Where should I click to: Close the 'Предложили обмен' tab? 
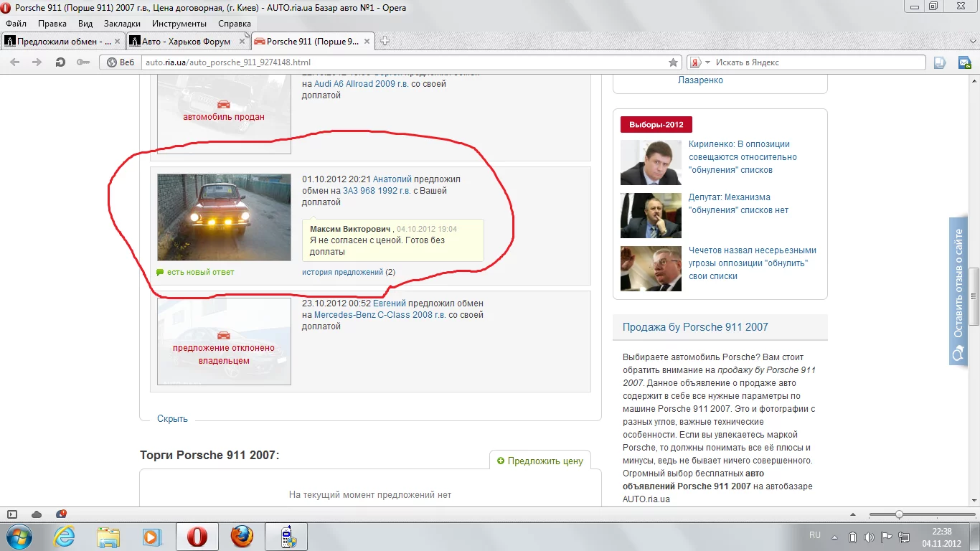tap(117, 42)
